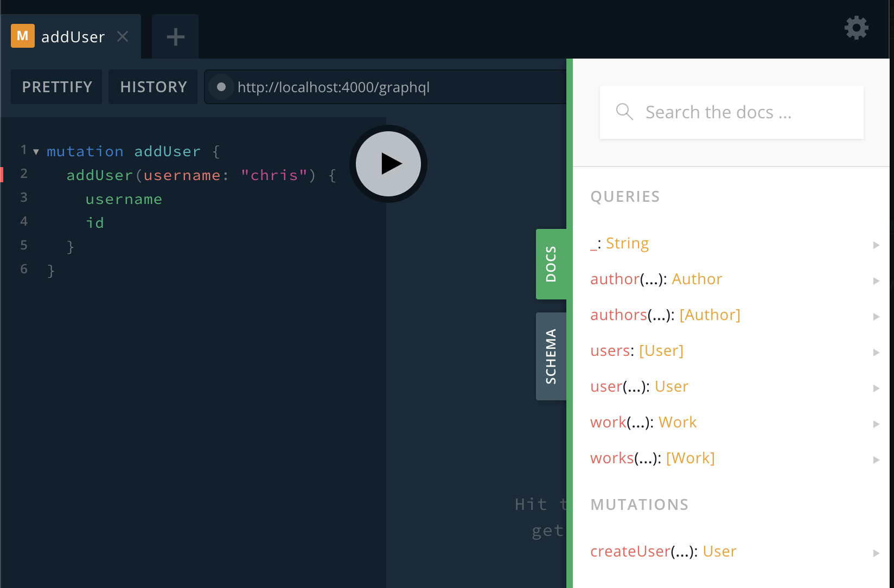Open the SCHEMA side panel tab
The image size is (894, 588).
[x=551, y=356]
